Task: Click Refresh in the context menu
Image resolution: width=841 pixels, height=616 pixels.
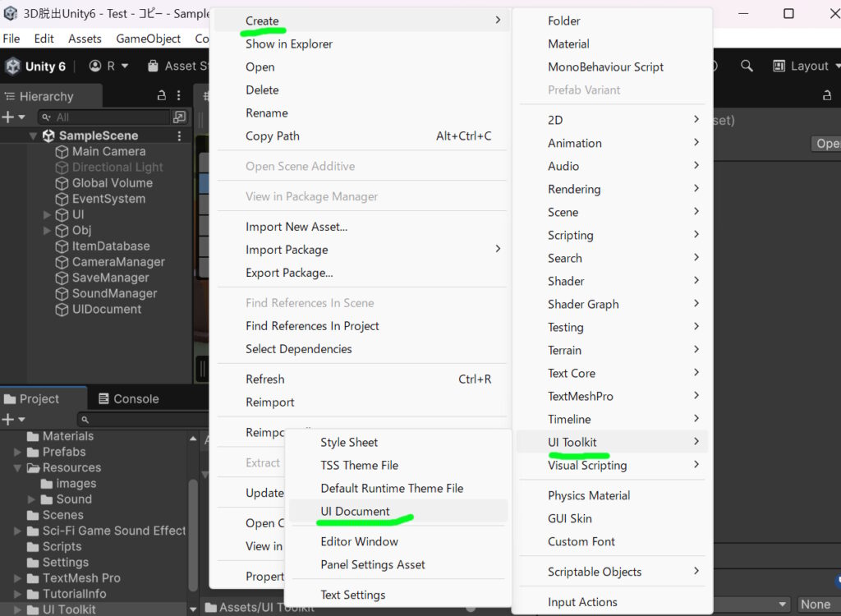Action: (361, 379)
